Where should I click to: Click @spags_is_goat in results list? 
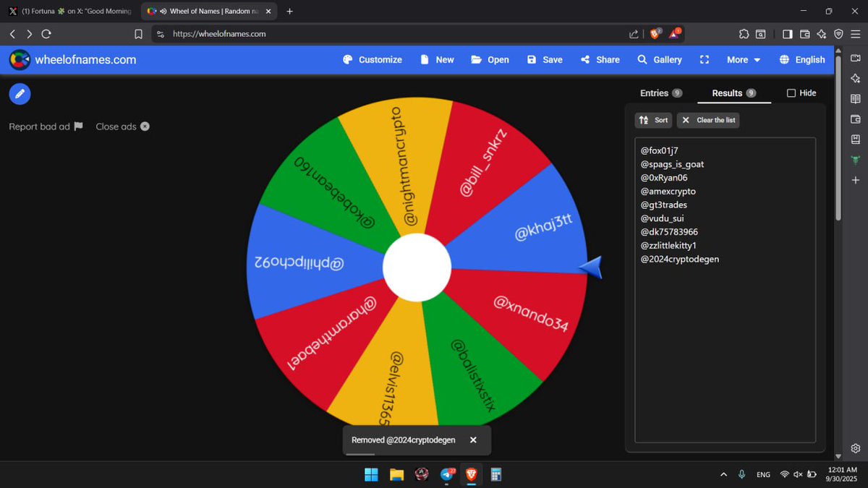coord(673,164)
